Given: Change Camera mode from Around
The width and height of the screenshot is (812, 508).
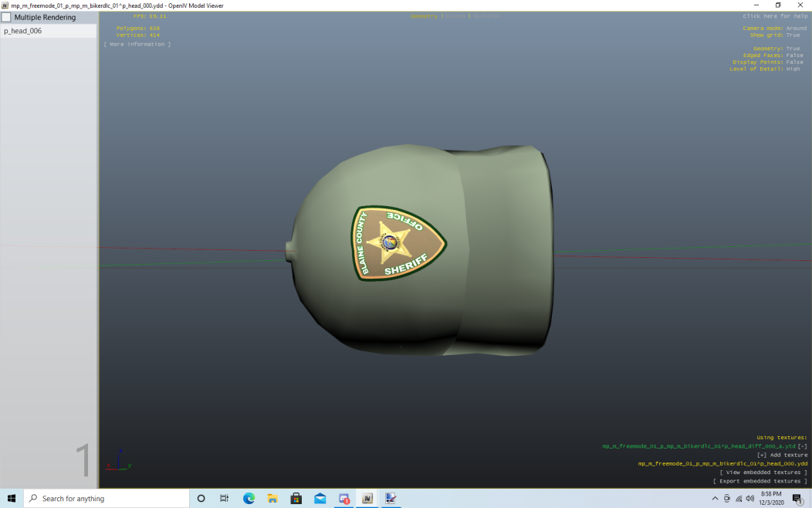Looking at the screenshot, I should (796, 29).
